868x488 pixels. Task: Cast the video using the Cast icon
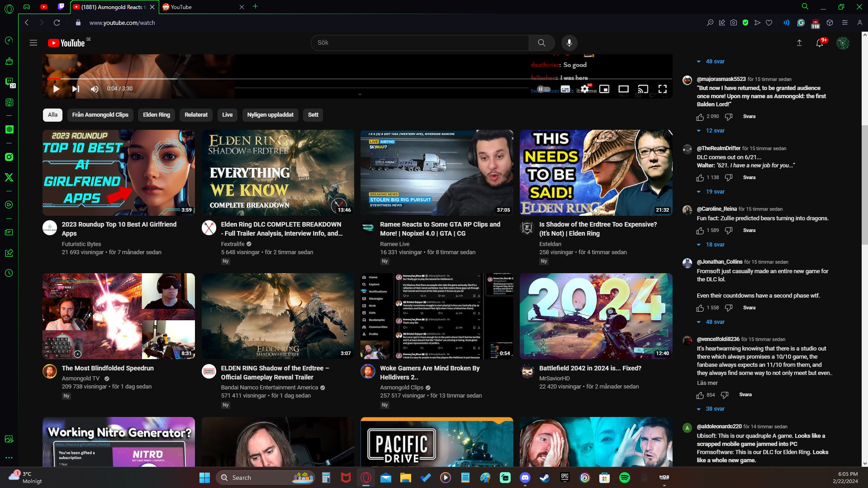tap(643, 89)
